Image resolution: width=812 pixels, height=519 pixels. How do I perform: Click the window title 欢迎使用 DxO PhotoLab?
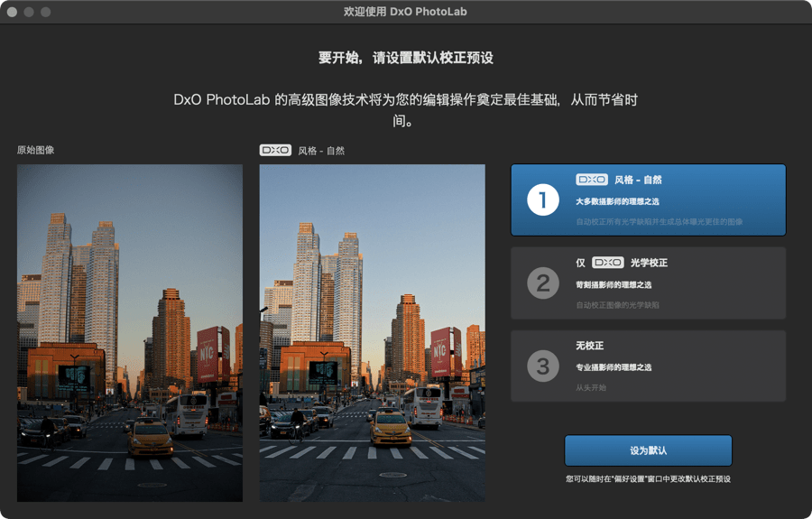pos(405,12)
